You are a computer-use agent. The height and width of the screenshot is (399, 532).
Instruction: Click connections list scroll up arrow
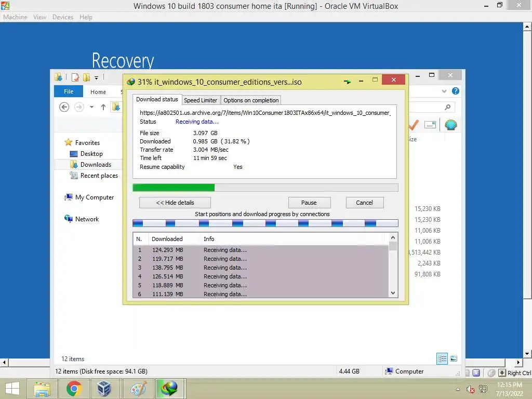point(393,237)
